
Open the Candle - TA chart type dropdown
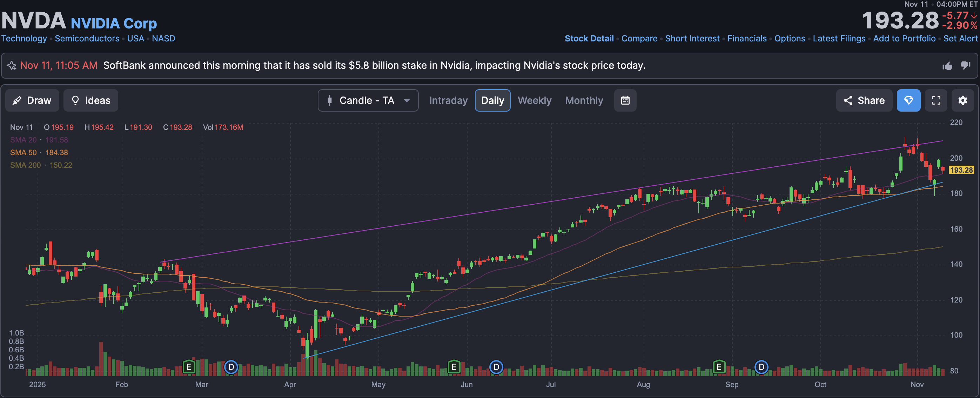pos(366,100)
